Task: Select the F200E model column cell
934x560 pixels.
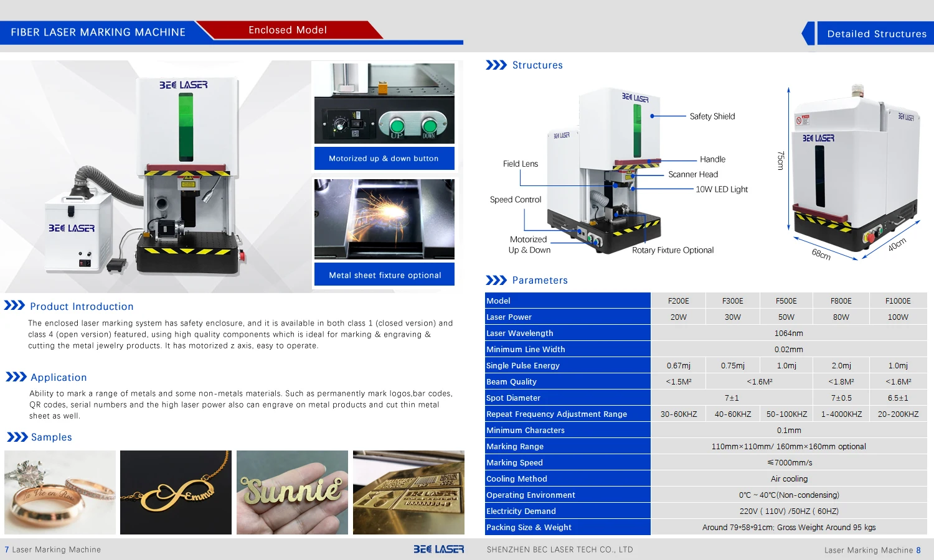Action: pyautogui.click(x=679, y=301)
